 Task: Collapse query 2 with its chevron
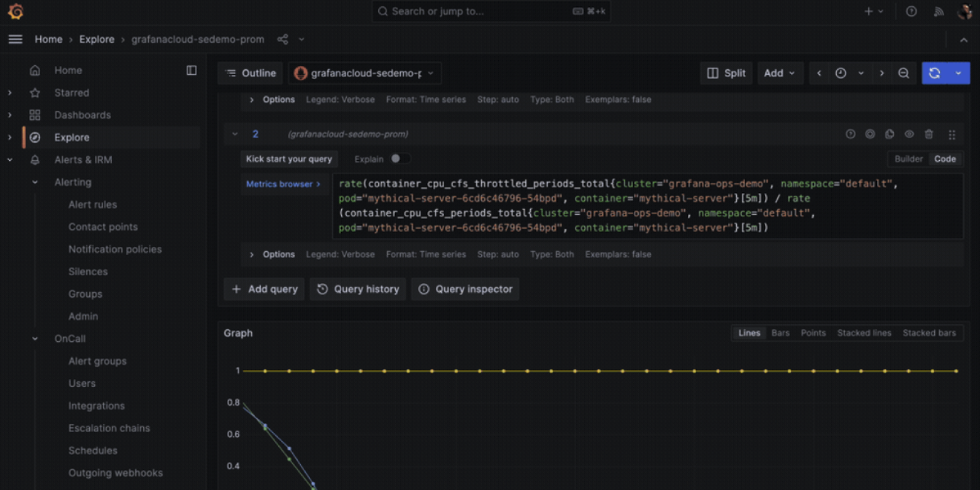pos(235,134)
